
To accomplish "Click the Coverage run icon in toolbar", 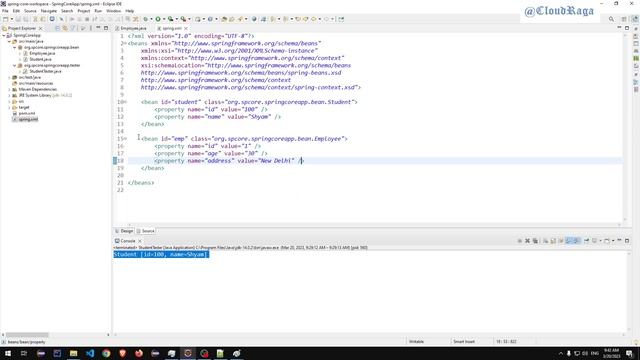I will click(171, 19).
